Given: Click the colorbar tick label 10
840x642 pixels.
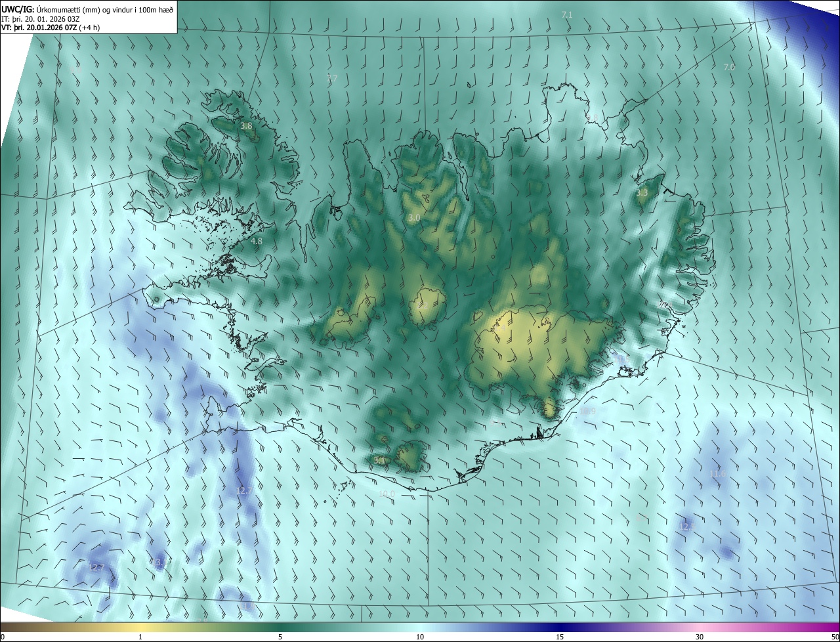Looking at the screenshot, I should point(420,637).
